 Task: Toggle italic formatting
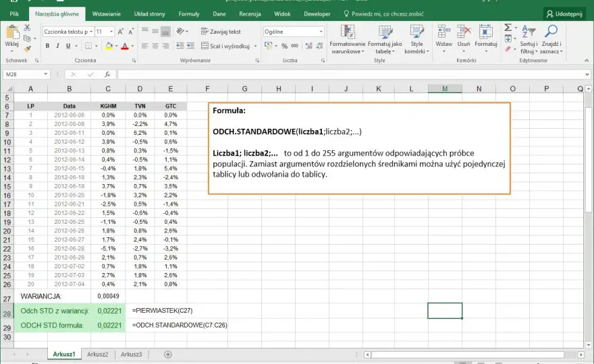(57, 46)
